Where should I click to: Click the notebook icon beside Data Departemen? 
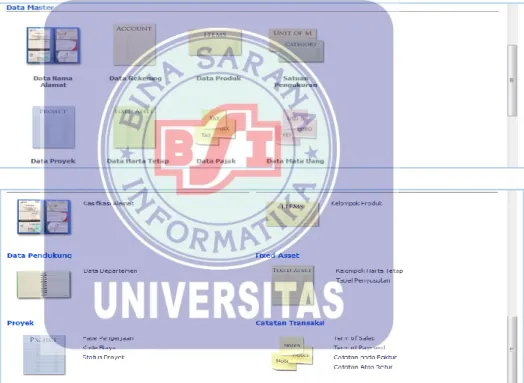tap(44, 284)
